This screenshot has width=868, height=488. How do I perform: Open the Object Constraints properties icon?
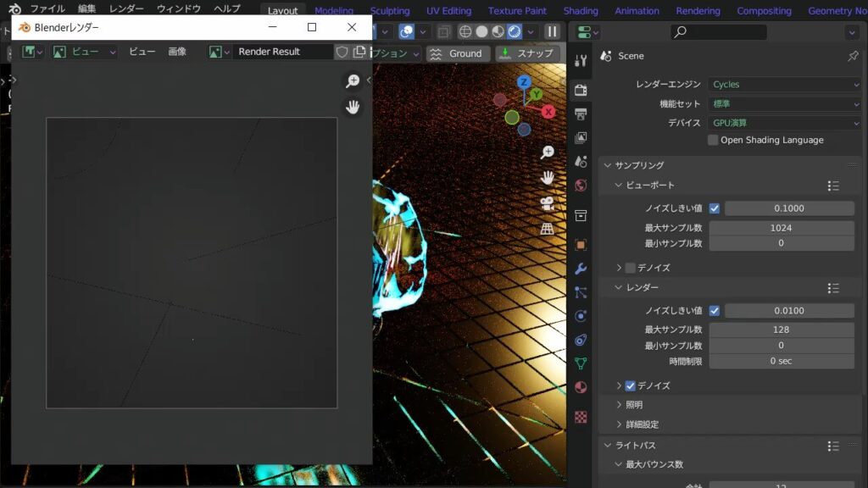581,340
